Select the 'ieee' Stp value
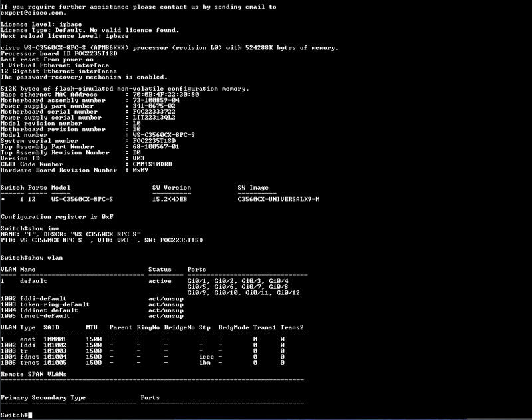The image size is (532, 420). (206, 357)
